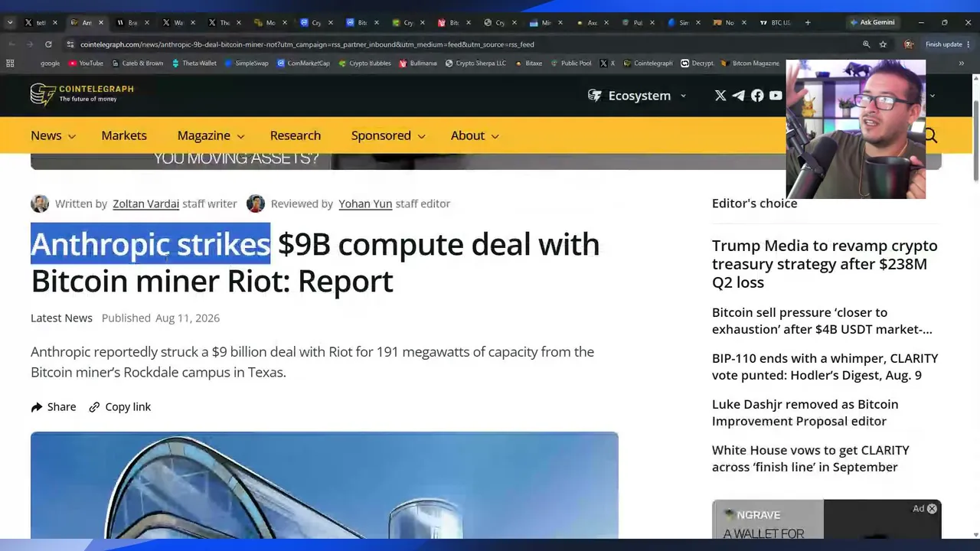Go forward using the browser forward arrow
Image resolution: width=980 pixels, height=551 pixels.
[x=29, y=44]
